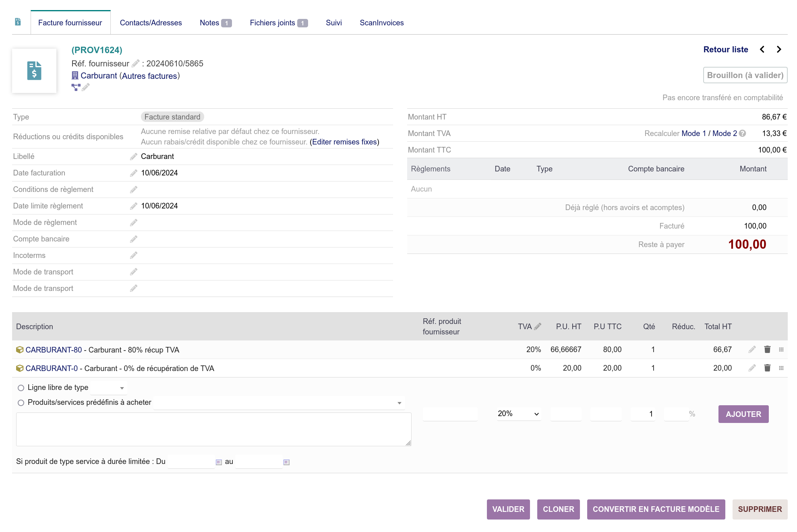Click the project tree icon under Carburant
Screen dimensions: 797x532
point(76,87)
